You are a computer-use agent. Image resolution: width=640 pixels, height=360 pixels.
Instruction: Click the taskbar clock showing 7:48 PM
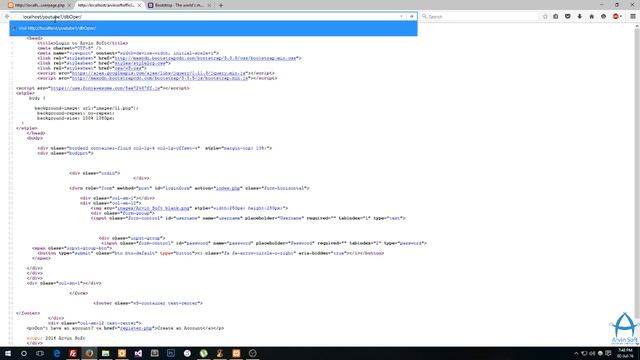pyautogui.click(x=625, y=353)
